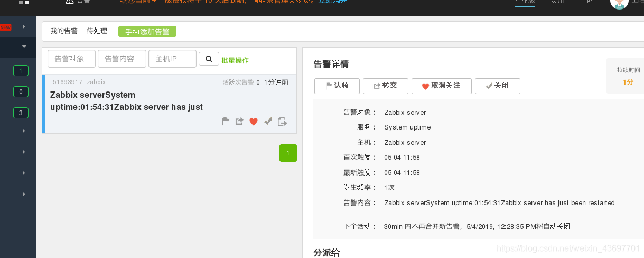644x258 pixels.
Task: Click the 1分钟前 timestamp
Action: tap(276, 82)
